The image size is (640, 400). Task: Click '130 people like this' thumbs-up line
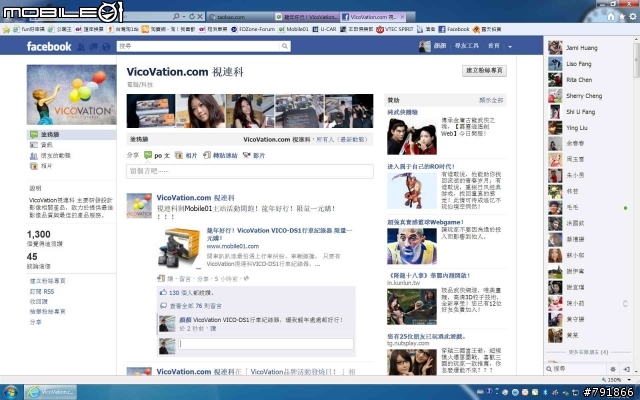click(187, 293)
